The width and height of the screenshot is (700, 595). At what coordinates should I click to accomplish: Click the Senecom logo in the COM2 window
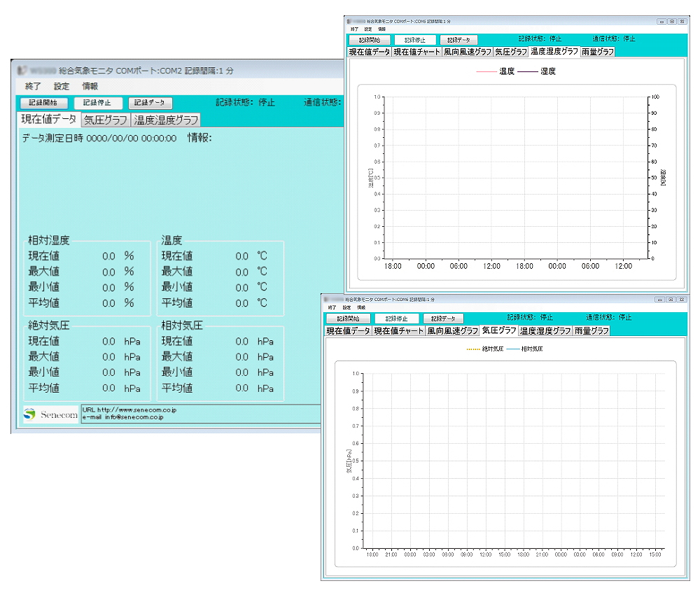(50, 414)
